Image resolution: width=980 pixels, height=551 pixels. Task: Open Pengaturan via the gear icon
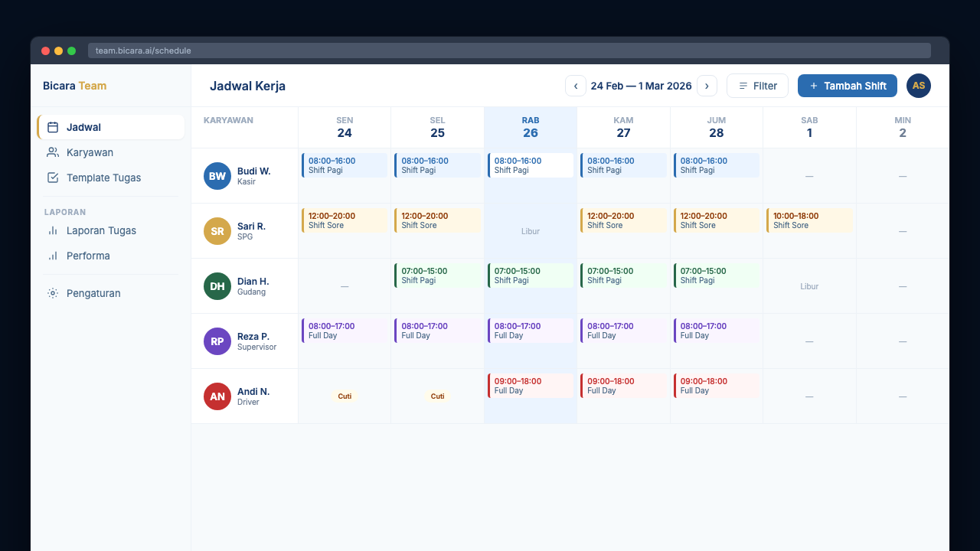pyautogui.click(x=53, y=293)
